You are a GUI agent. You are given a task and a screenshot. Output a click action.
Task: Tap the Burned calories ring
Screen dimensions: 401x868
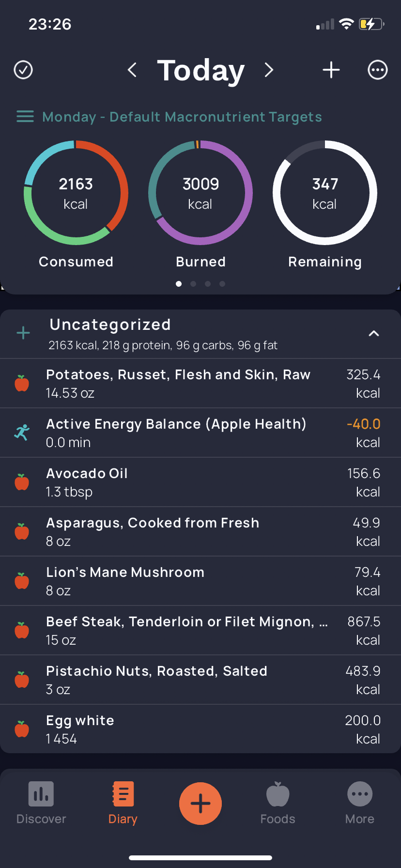click(x=200, y=193)
